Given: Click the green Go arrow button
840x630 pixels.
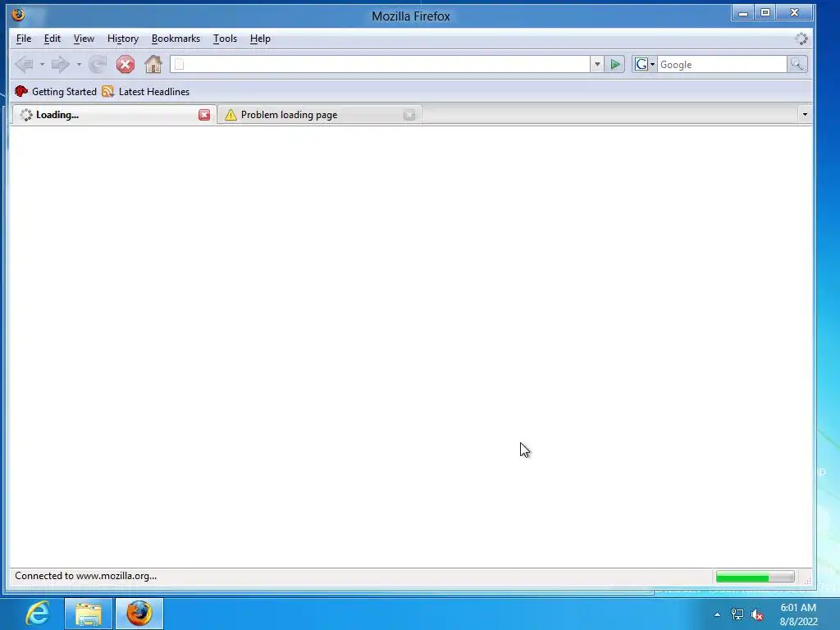Looking at the screenshot, I should [x=615, y=64].
